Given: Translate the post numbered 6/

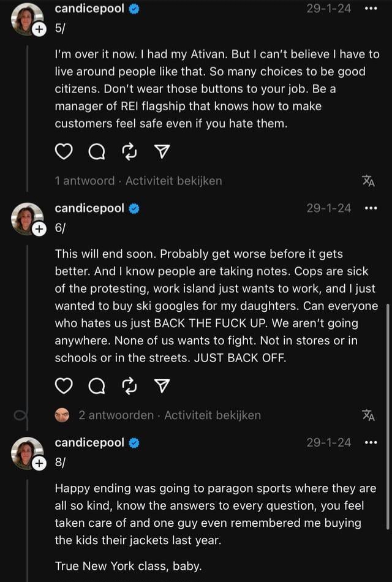Looking at the screenshot, I should [x=368, y=415].
